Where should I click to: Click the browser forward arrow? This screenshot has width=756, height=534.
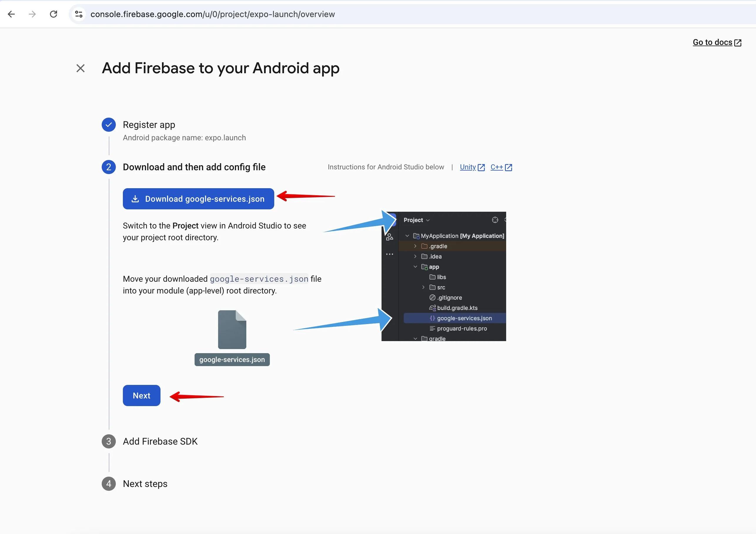pos(32,14)
